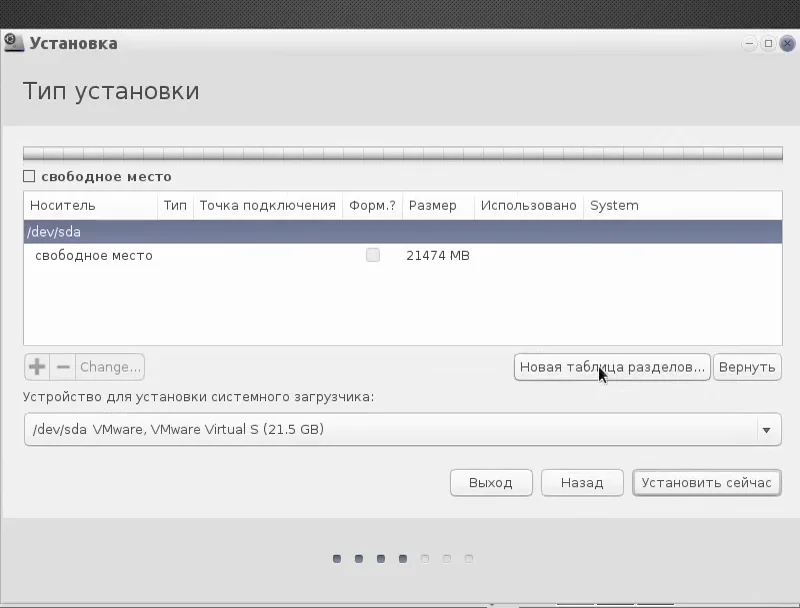Click Новая таблица разделов... button

pos(612,367)
